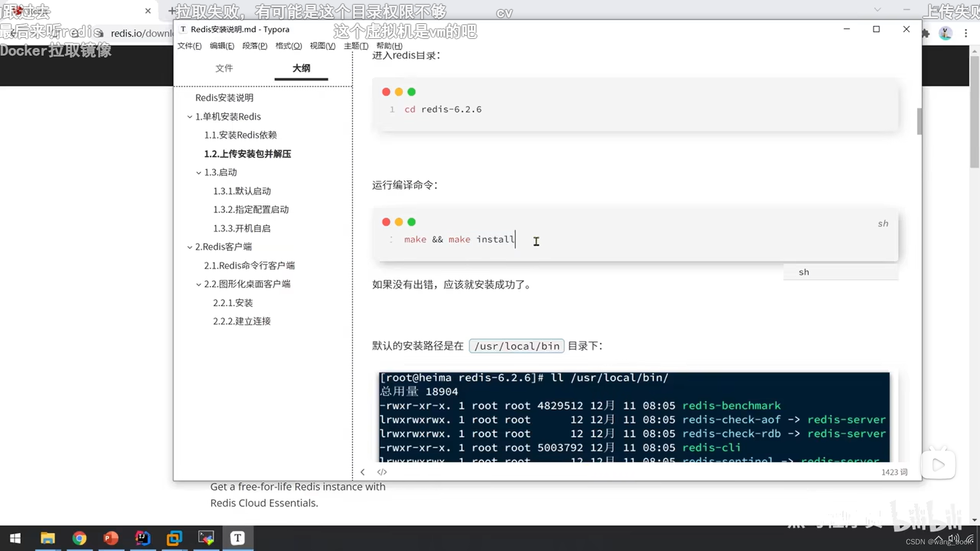
Task: Open VMware from the taskbar
Action: coord(174,538)
